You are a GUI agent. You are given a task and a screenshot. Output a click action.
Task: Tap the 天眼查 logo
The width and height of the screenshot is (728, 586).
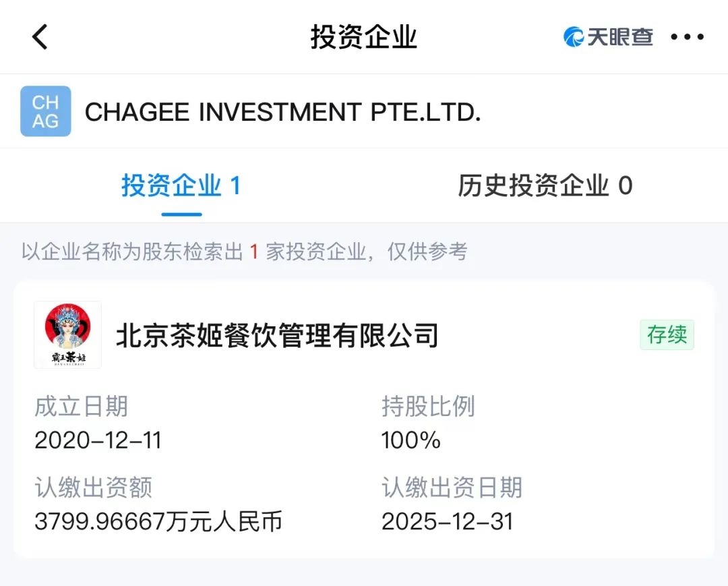(608, 37)
